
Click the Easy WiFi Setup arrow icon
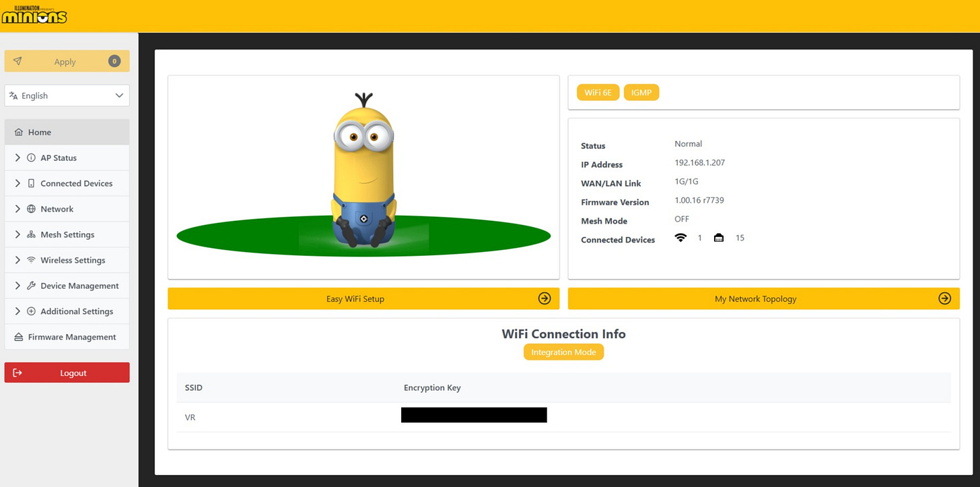pos(545,298)
